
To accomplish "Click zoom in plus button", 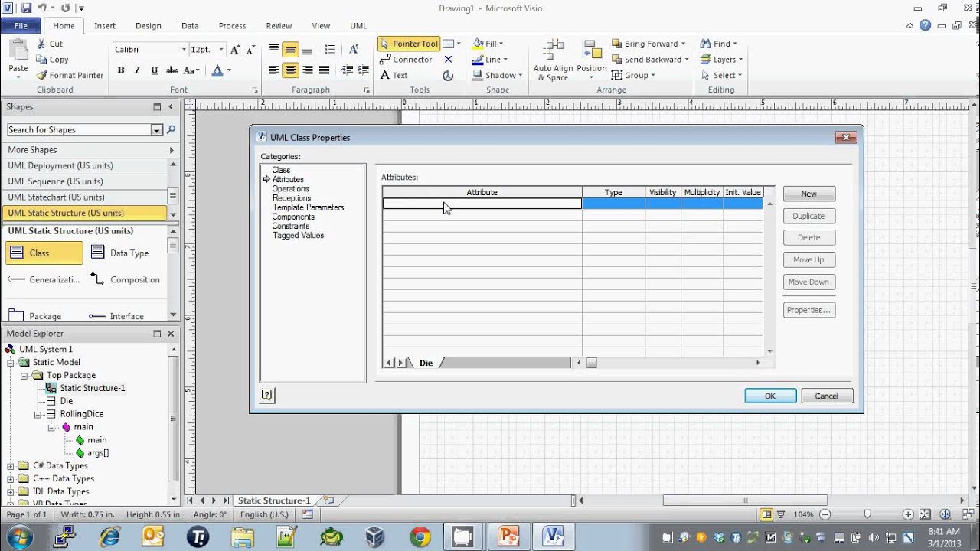I will [908, 514].
